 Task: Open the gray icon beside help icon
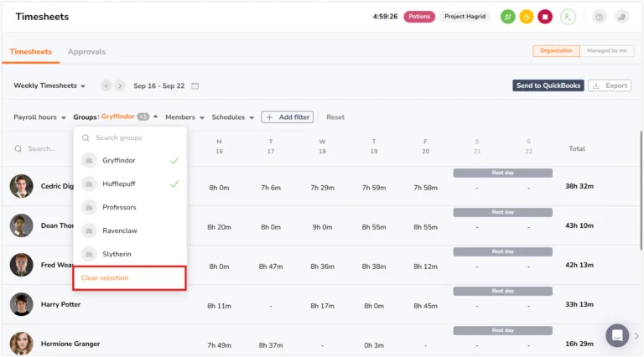tap(622, 17)
